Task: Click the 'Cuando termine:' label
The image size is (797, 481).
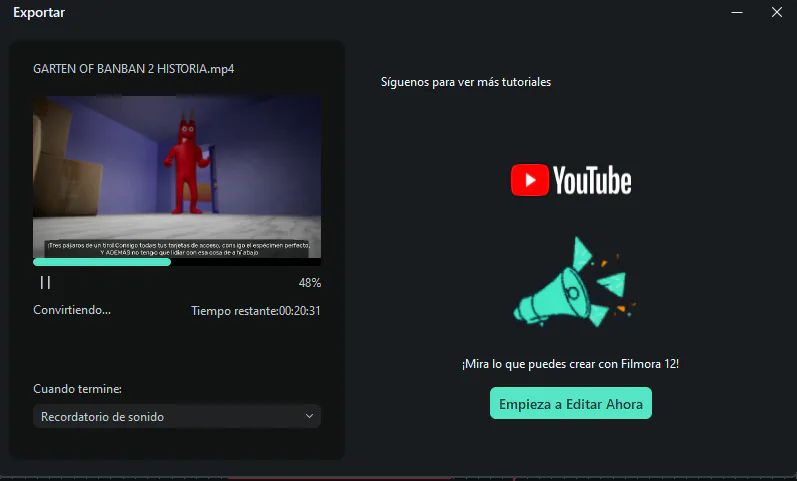Action: pyautogui.click(x=77, y=389)
